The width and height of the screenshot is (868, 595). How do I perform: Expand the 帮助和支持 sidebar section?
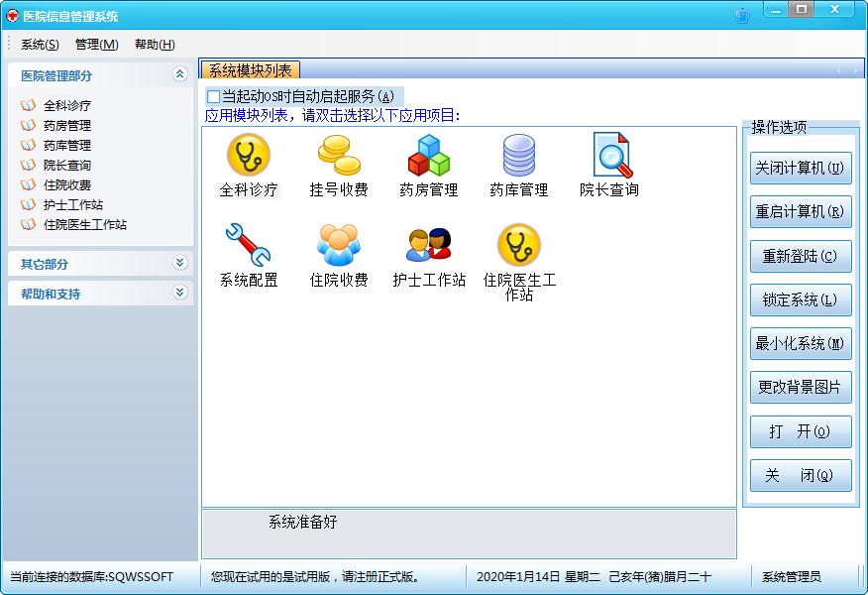(180, 292)
